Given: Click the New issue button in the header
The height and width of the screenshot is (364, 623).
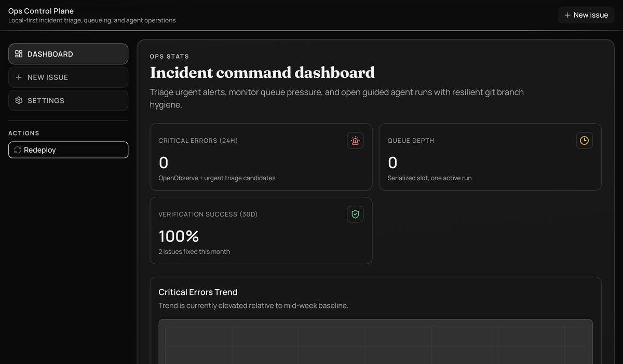Looking at the screenshot, I should (x=586, y=15).
